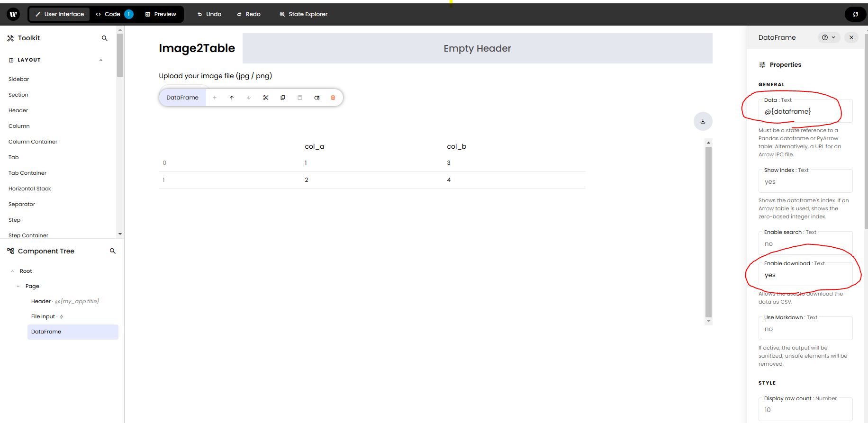
Task: Delete the DataFrame component with trash icon
Action: coord(333,98)
